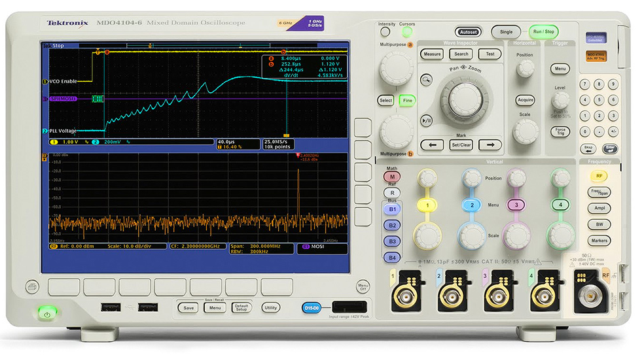Open the Search menu button

coord(461,54)
